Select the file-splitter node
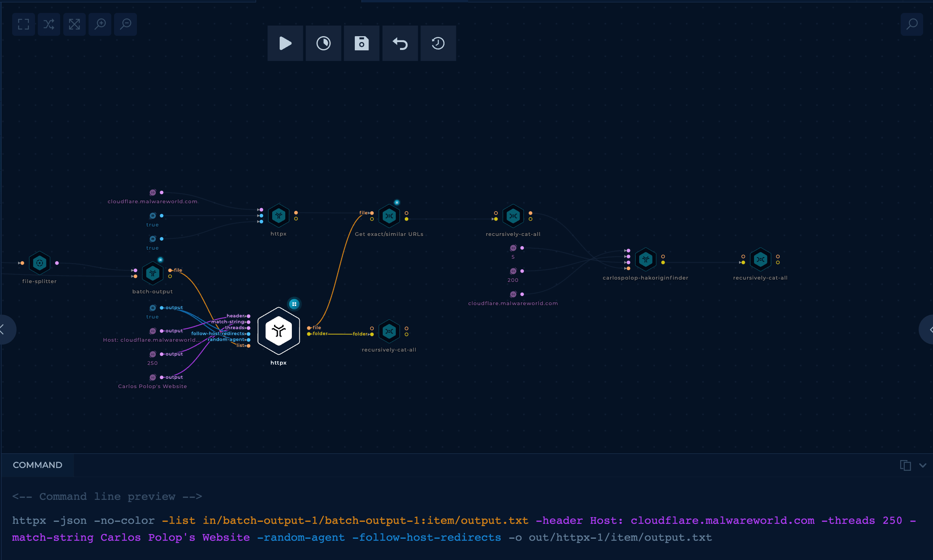The image size is (933, 560). [39, 263]
